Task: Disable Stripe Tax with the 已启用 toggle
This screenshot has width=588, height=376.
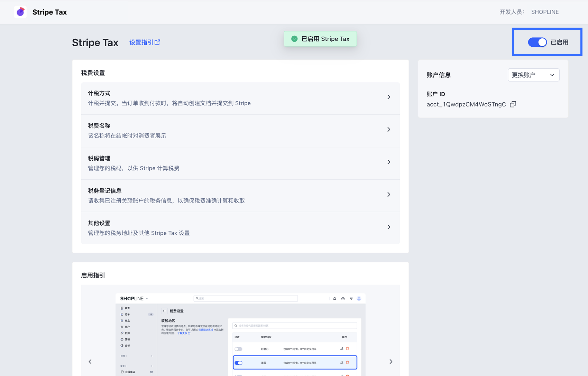Action: tap(537, 42)
